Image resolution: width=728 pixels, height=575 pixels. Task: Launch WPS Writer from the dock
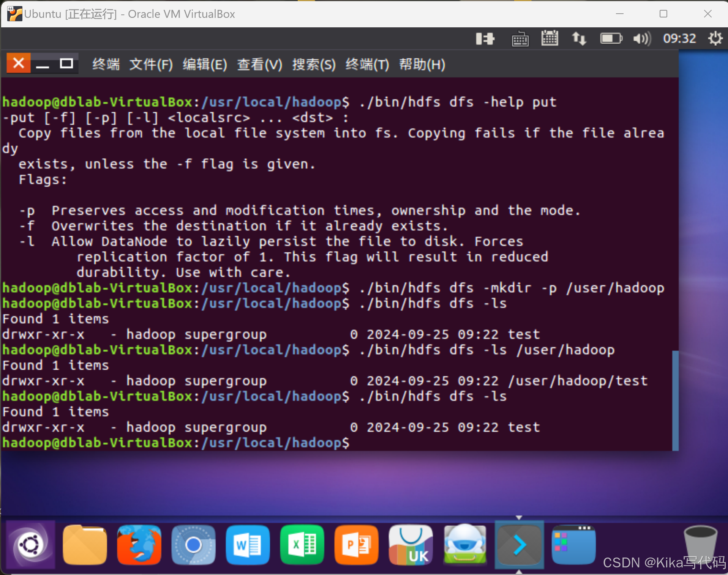pos(247,545)
